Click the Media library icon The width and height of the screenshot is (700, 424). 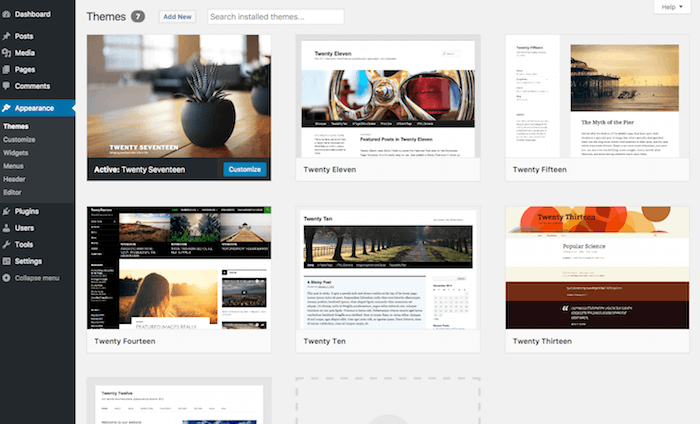tap(6, 53)
